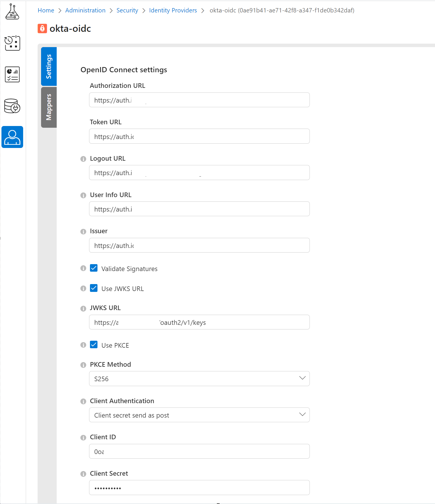Open the PKCE Method dropdown
Screen dimensions: 435x504
(199, 379)
